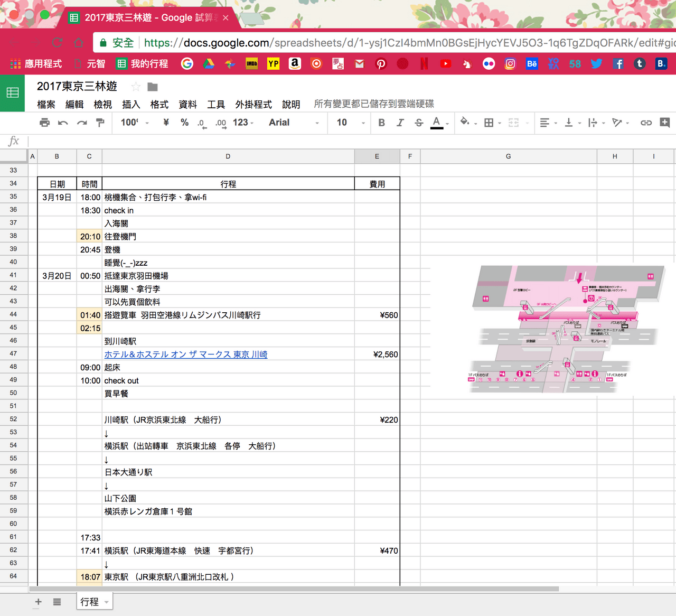Undo the last action
This screenshot has height=616, width=676.
pos(63,123)
